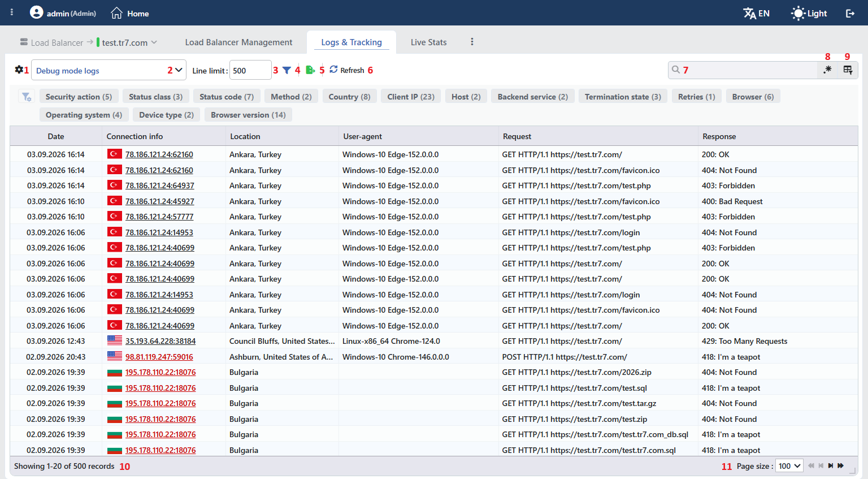Go to the next page of records

tap(831, 466)
